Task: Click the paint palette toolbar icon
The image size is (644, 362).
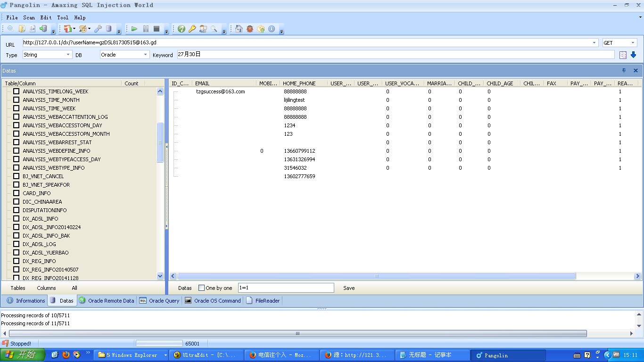Action: (x=83, y=29)
